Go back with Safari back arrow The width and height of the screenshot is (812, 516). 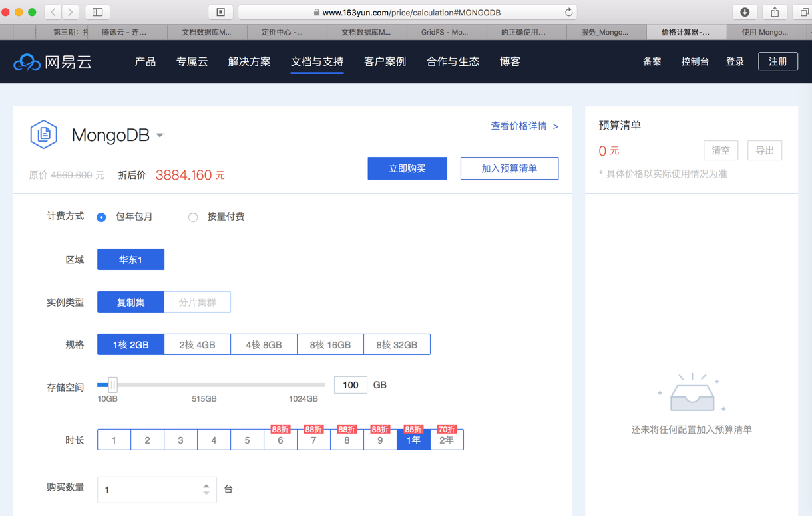[53, 12]
